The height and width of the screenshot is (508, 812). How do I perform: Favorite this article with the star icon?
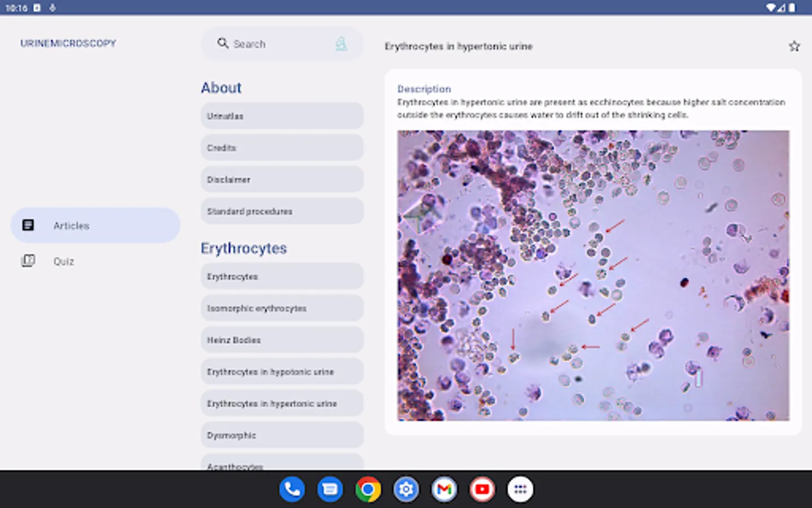[794, 46]
